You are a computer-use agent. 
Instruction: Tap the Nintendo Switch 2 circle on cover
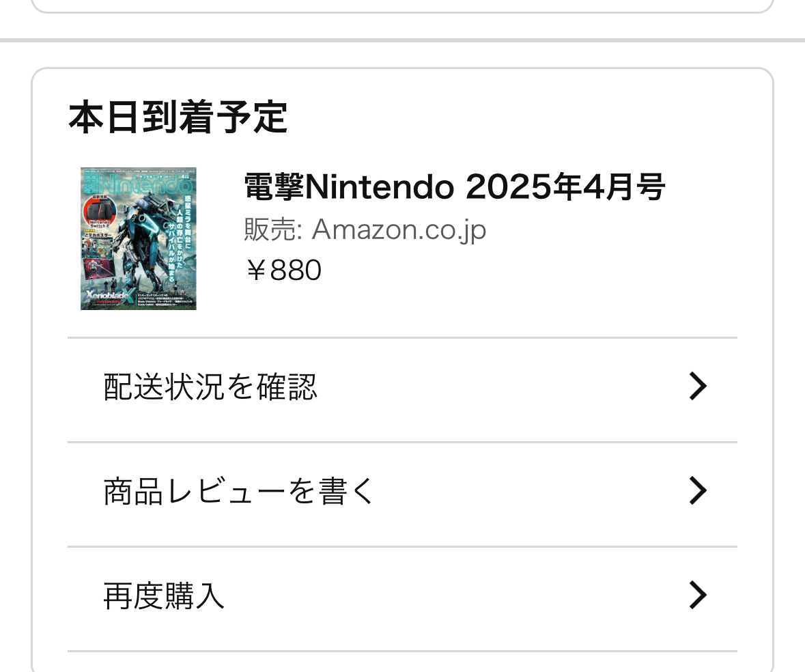point(101,211)
